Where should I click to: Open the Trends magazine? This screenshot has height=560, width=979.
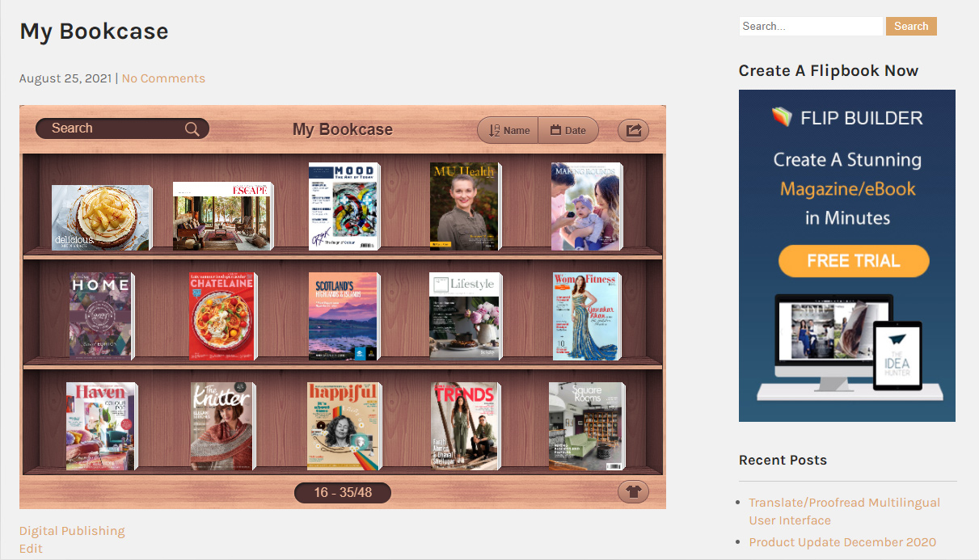tap(465, 427)
